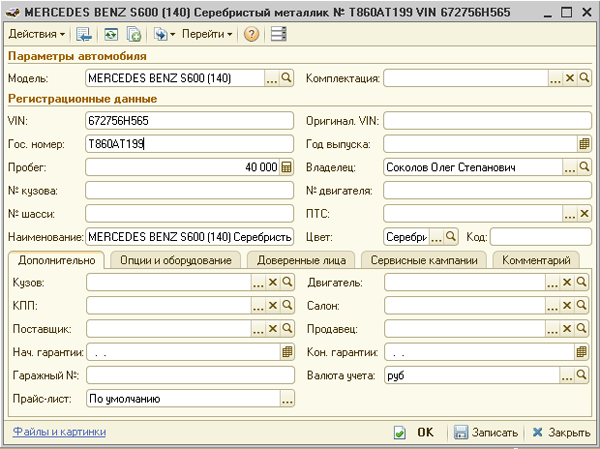Clear the Комплектация field with X
600x449 pixels.
(x=570, y=78)
